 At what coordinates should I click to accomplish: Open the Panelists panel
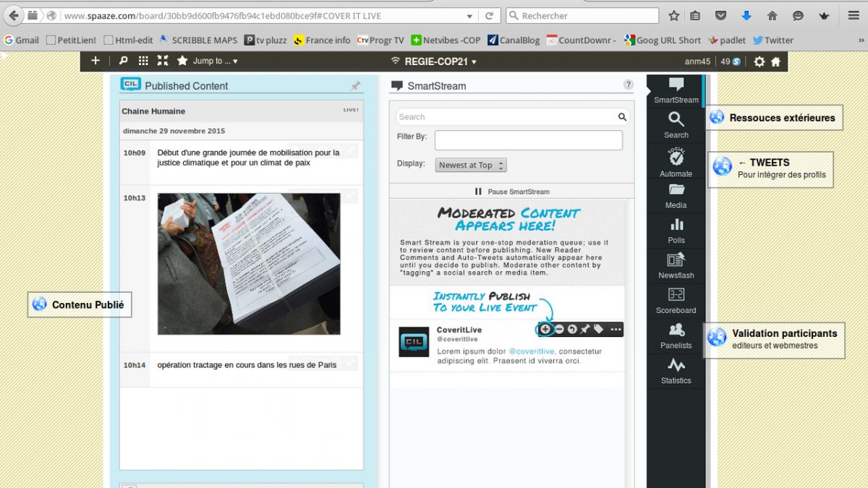676,335
